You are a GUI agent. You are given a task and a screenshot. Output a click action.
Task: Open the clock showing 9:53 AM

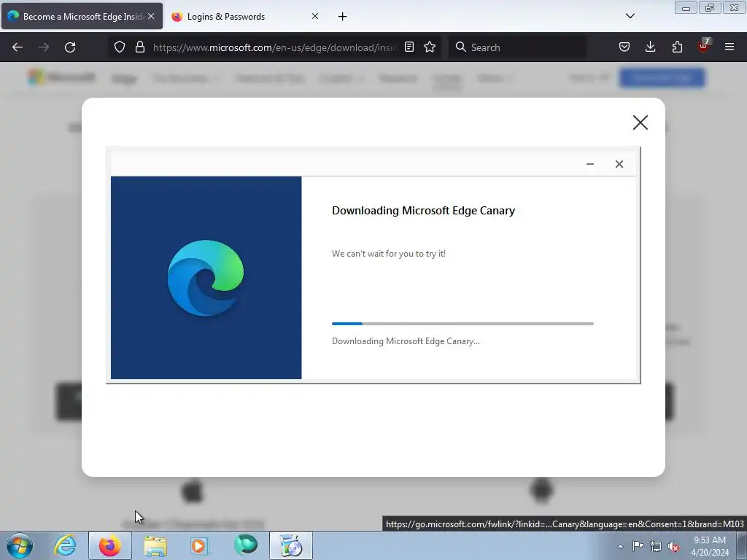click(710, 546)
